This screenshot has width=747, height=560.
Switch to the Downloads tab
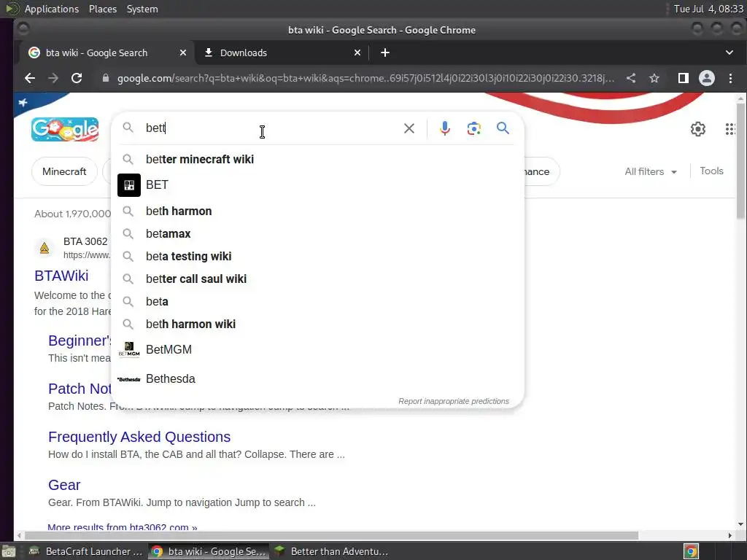[282, 52]
